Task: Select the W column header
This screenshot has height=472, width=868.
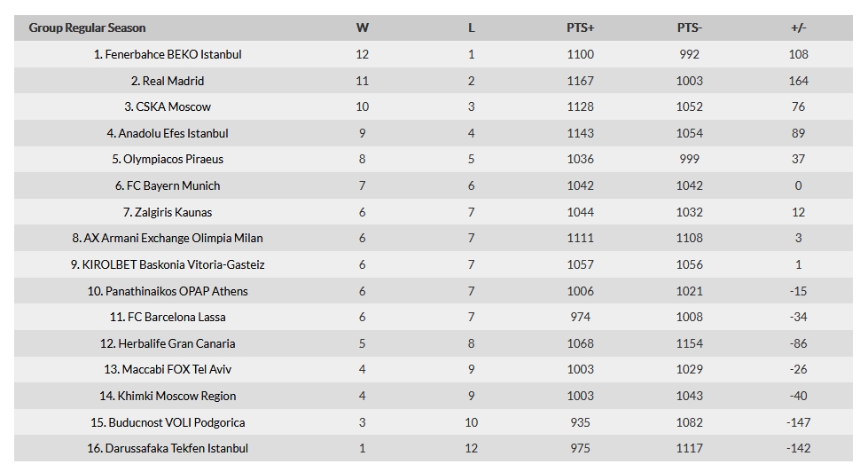Action: [362, 28]
